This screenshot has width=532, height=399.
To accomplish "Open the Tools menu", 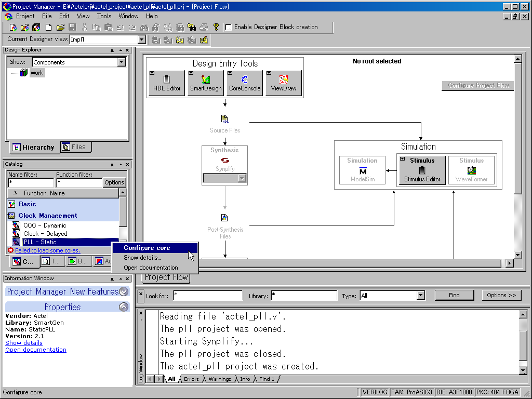I will point(104,16).
